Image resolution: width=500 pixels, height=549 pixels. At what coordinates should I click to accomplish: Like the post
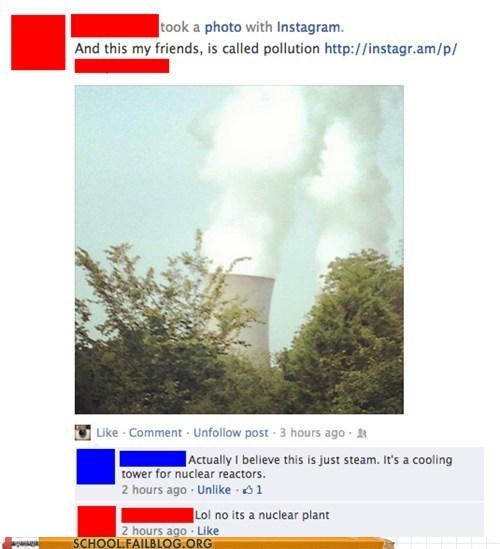coord(107,433)
